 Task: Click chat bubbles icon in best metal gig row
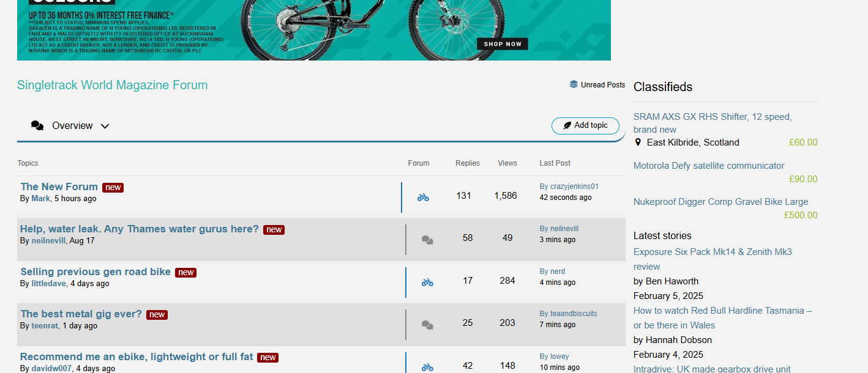click(427, 325)
